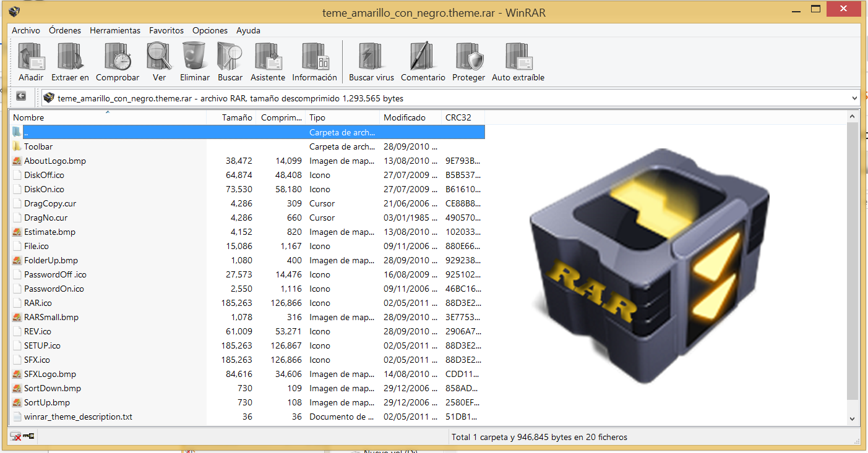Click the SFXLogo.bmp file icon
Viewport: 868px width, 453px height.
click(x=17, y=374)
